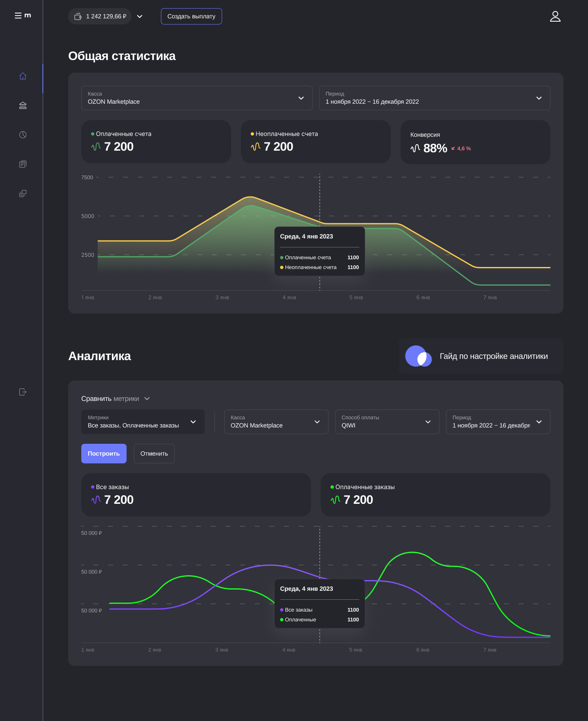Open the Способ оплаты QIWI dropdown
Screen dimensions: 588x721
(387, 422)
